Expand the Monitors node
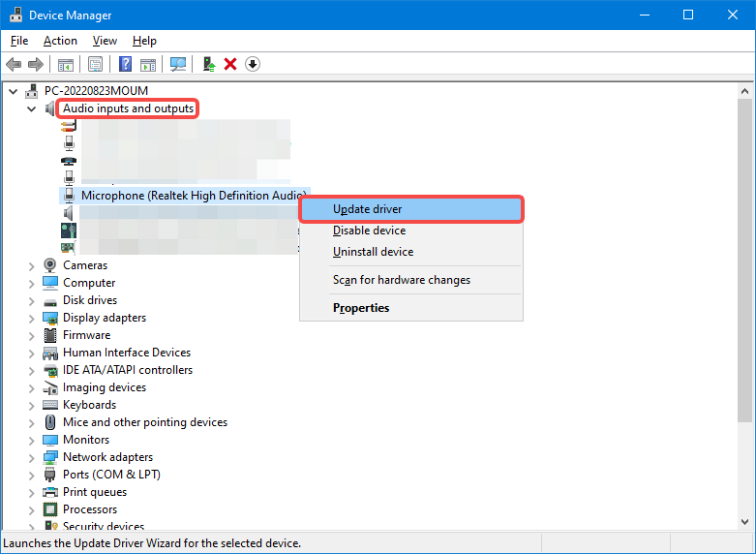756x554 pixels. tap(31, 441)
